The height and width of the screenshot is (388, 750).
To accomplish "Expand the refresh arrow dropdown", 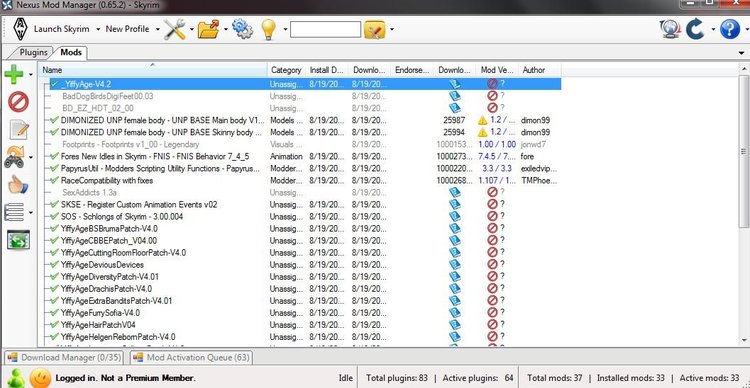I will 713,29.
